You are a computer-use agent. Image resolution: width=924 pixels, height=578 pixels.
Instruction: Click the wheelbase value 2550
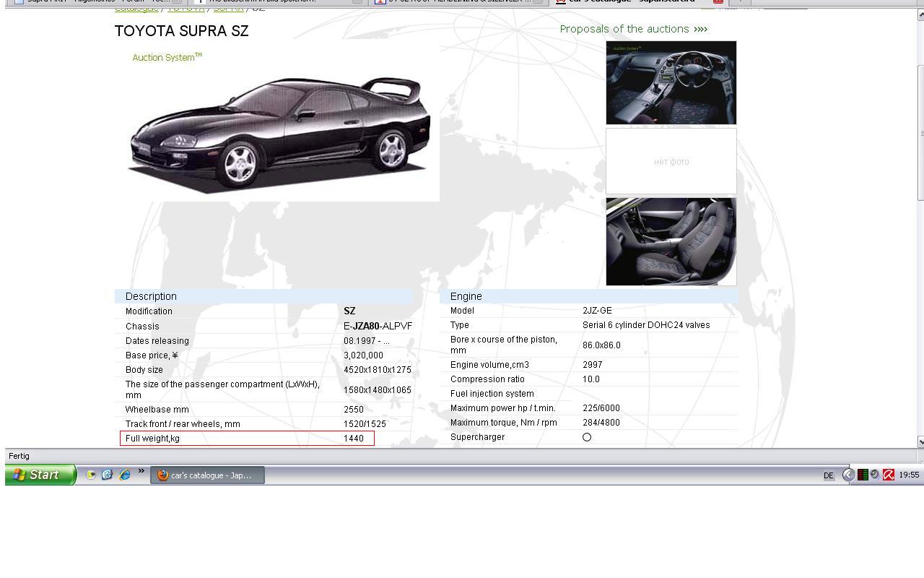click(354, 409)
